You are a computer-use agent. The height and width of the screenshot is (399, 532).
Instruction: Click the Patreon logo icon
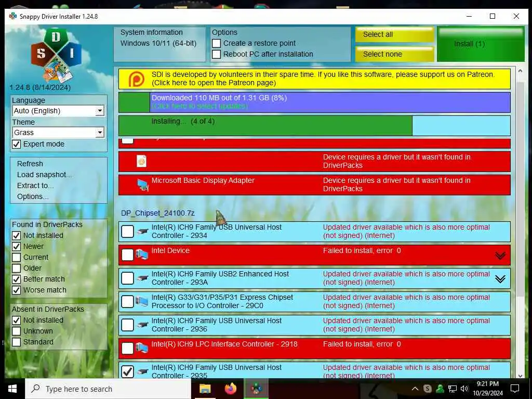[x=137, y=79]
